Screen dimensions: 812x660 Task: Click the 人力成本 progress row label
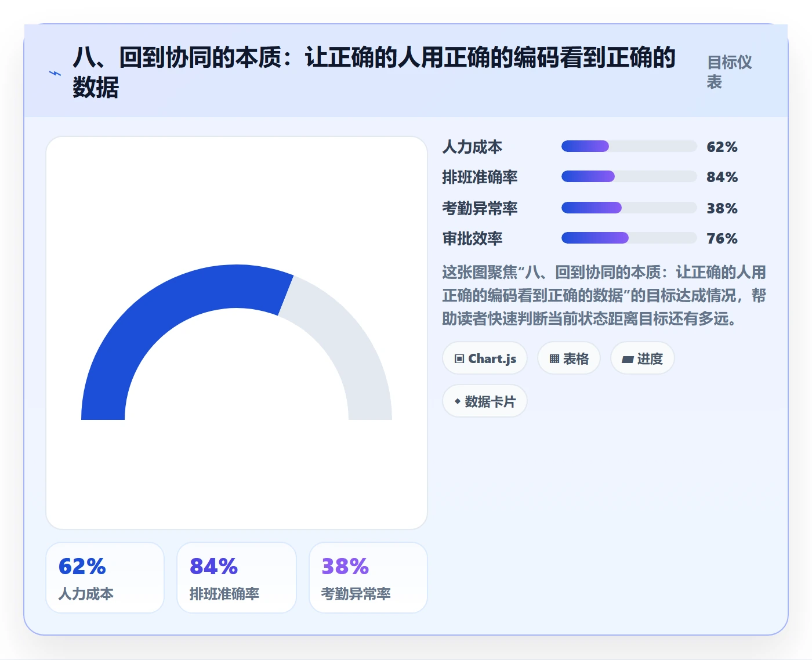pyautogui.click(x=472, y=147)
